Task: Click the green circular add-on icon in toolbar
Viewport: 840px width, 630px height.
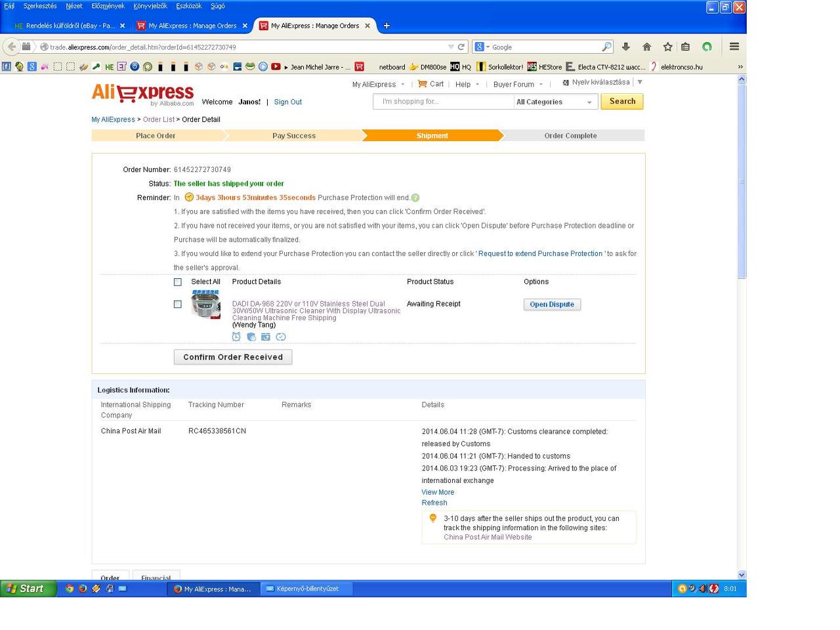Action: pos(707,47)
